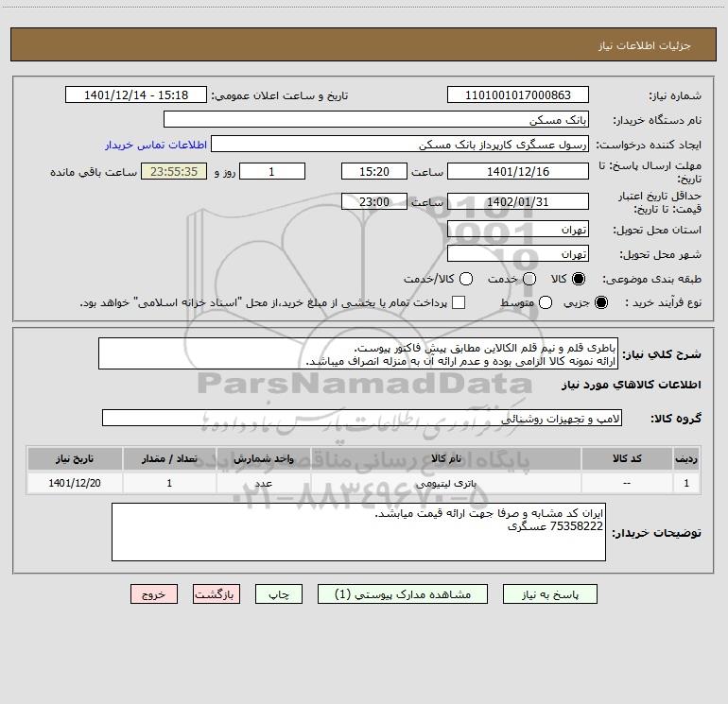The height and width of the screenshot is (704, 728).
Task: Click the واحد شمارش column header
Action: pyautogui.click(x=263, y=458)
